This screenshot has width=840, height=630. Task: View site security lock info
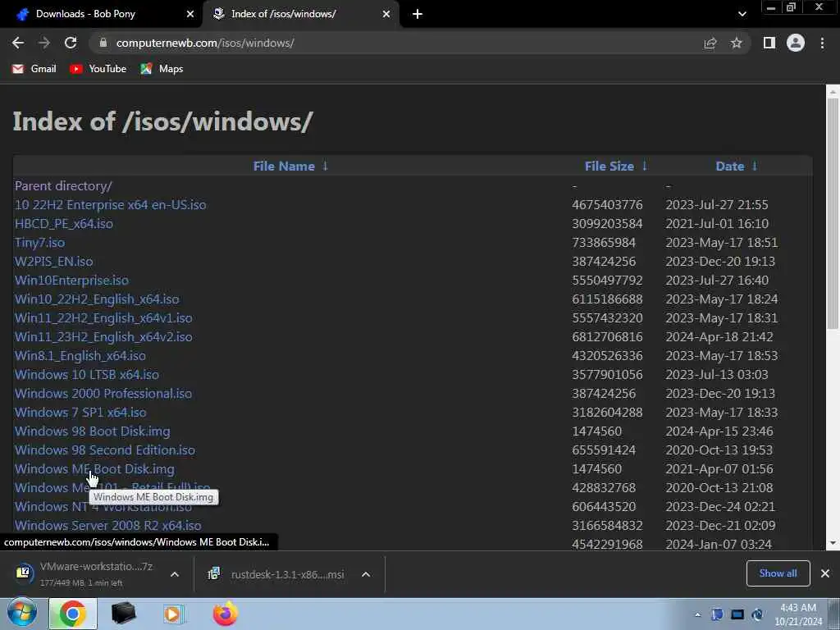(x=103, y=43)
